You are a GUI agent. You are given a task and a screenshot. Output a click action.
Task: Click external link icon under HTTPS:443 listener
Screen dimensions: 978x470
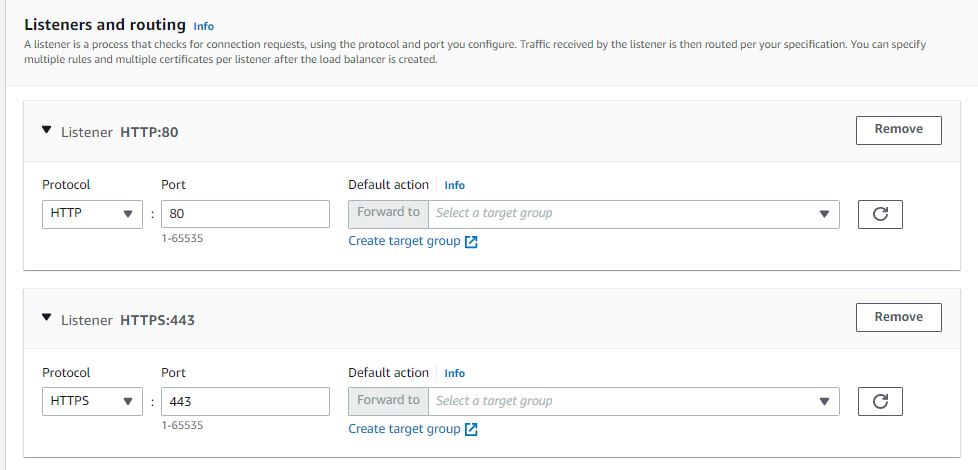click(472, 430)
